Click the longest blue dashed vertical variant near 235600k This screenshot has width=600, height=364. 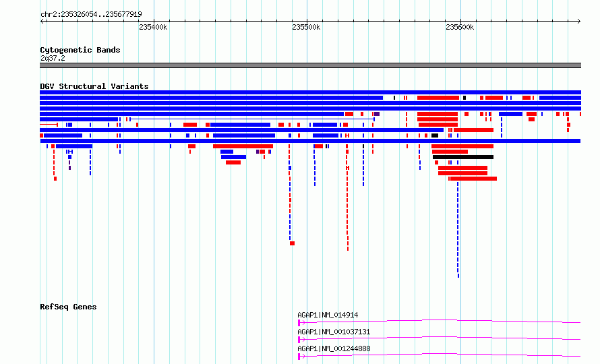(458, 230)
